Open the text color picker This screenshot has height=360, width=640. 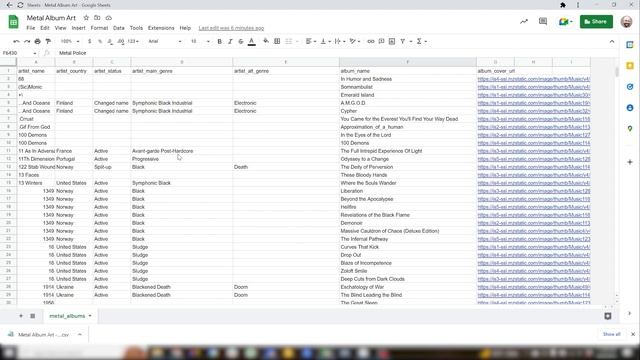252,41
